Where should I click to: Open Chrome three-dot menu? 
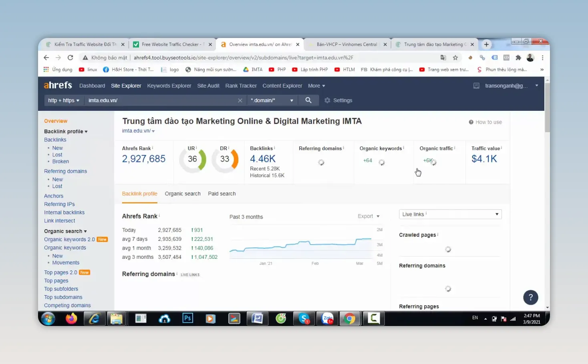click(x=542, y=58)
